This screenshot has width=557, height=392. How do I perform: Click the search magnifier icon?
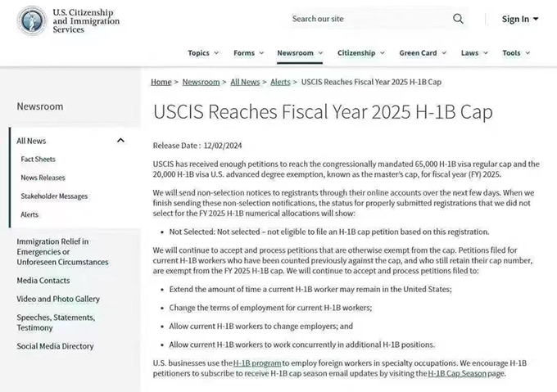[458, 19]
